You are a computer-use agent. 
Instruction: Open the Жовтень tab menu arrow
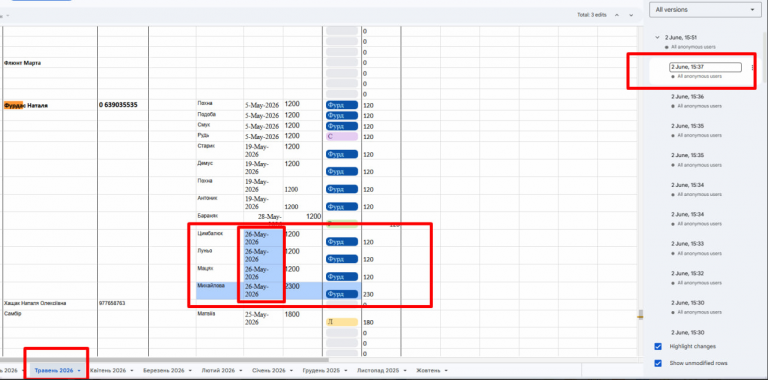click(446, 371)
